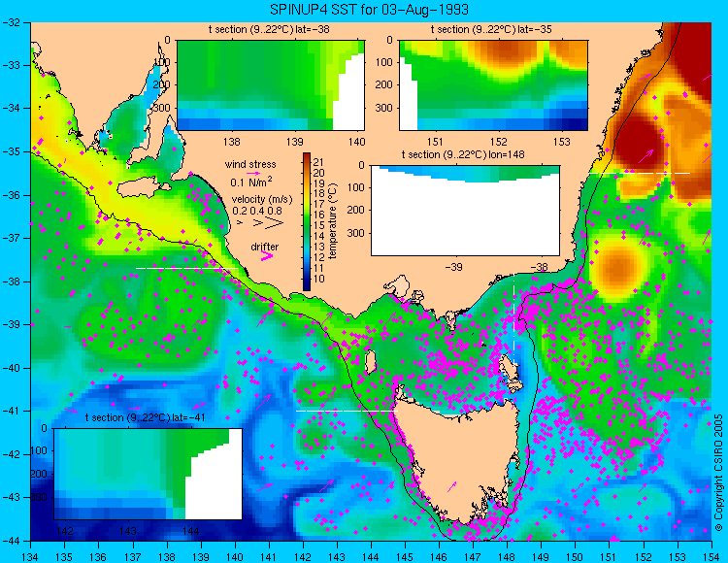Click the white dashed section line at latitude -35
The height and width of the screenshot is (563, 728).
(640, 173)
